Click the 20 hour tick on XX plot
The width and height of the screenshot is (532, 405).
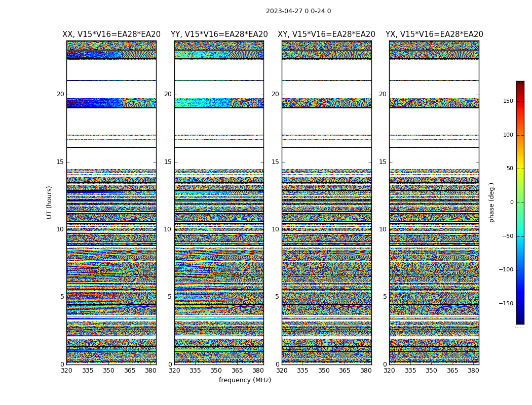pyautogui.click(x=60, y=94)
